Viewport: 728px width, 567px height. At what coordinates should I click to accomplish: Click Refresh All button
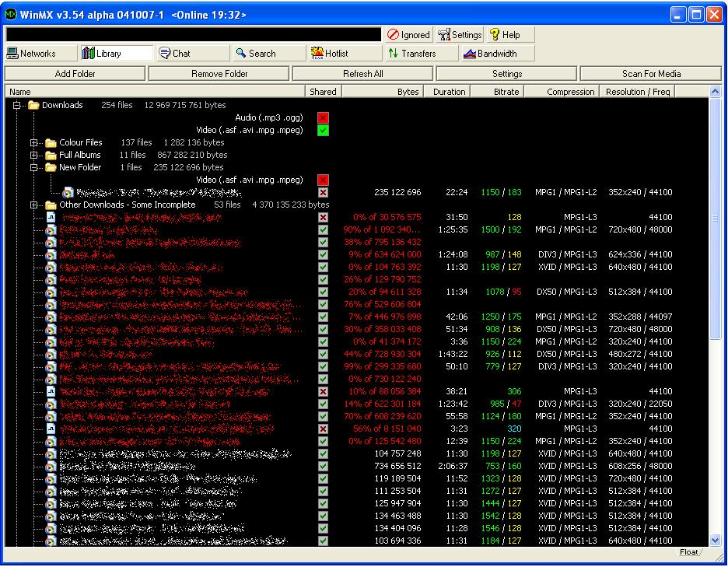tap(362, 74)
